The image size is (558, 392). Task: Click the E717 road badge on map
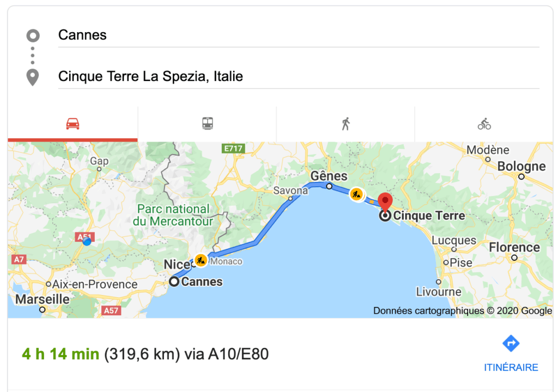point(234,148)
